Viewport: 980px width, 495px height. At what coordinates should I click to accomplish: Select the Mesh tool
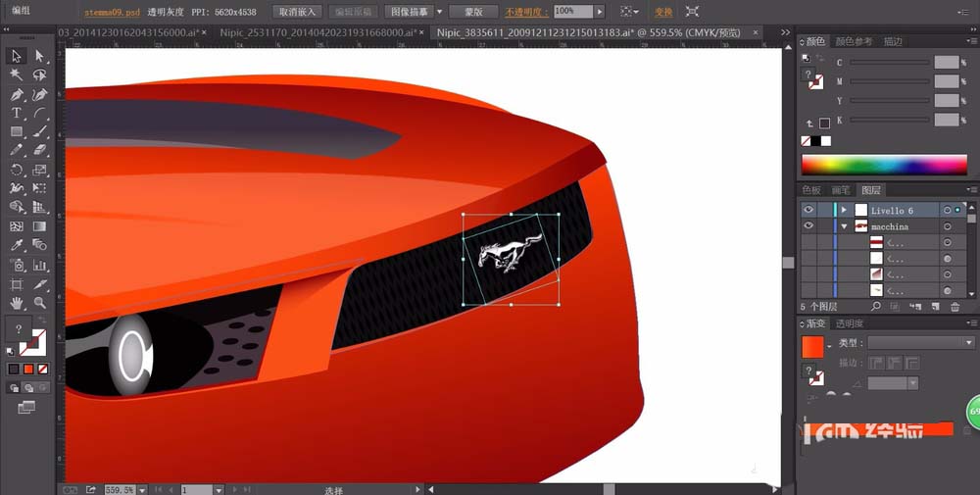[17, 226]
